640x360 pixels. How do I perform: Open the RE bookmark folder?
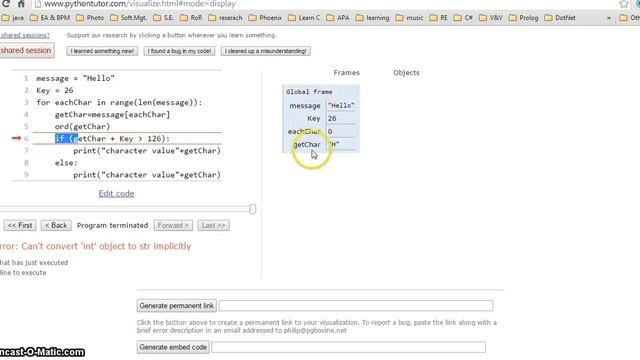point(439,18)
